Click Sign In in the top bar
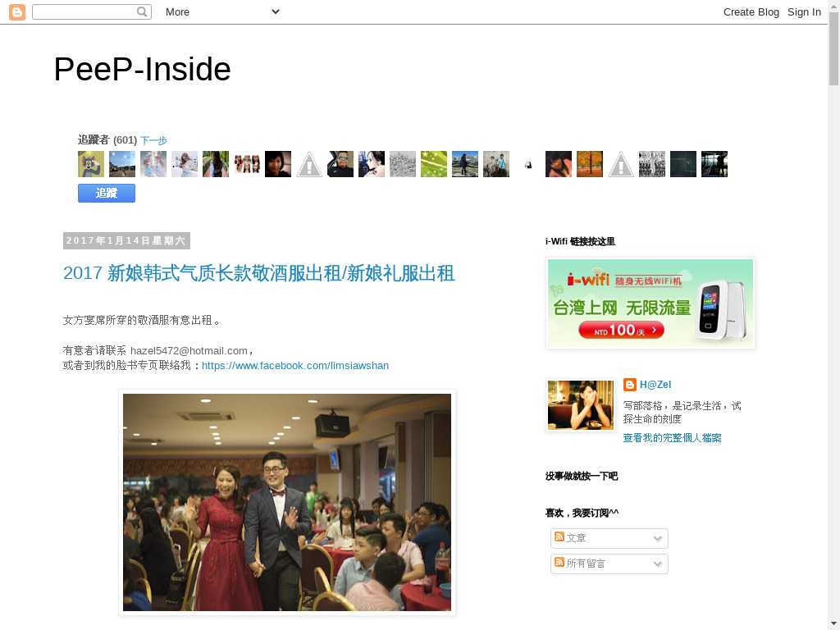Viewport: 840px width, 630px height. [x=804, y=11]
